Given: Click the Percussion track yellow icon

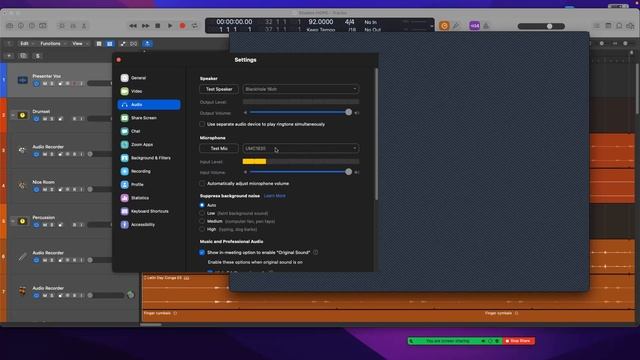Looking at the screenshot, I should click(22, 221).
